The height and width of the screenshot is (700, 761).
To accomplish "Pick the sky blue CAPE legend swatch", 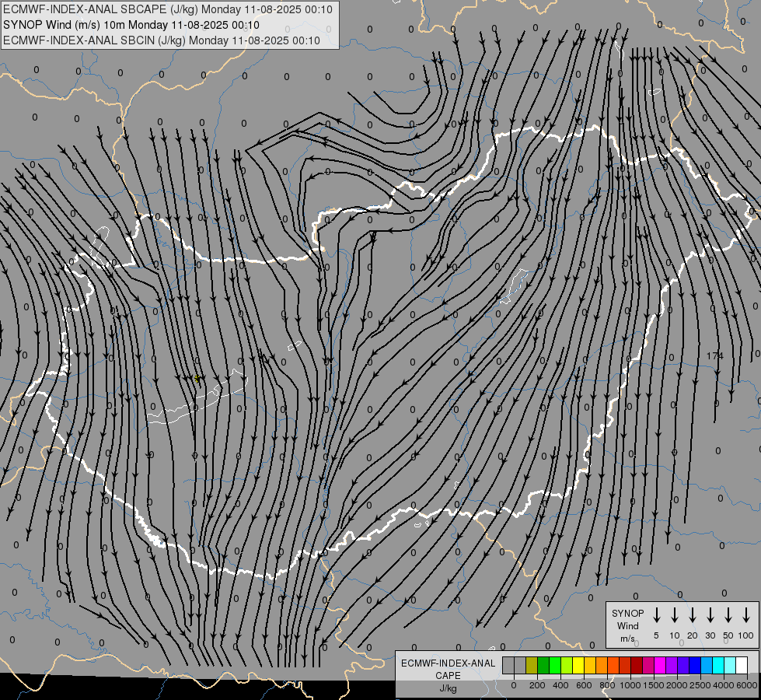I will (706, 665).
